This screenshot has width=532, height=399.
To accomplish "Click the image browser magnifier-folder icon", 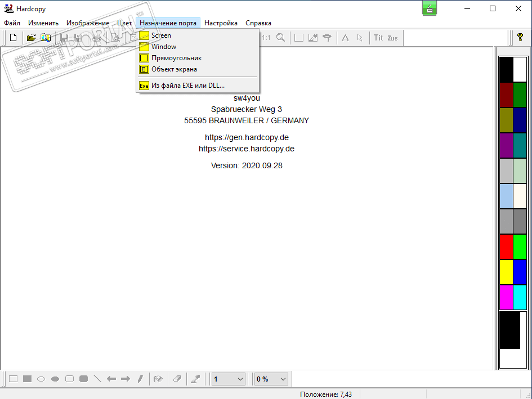I will point(46,37).
